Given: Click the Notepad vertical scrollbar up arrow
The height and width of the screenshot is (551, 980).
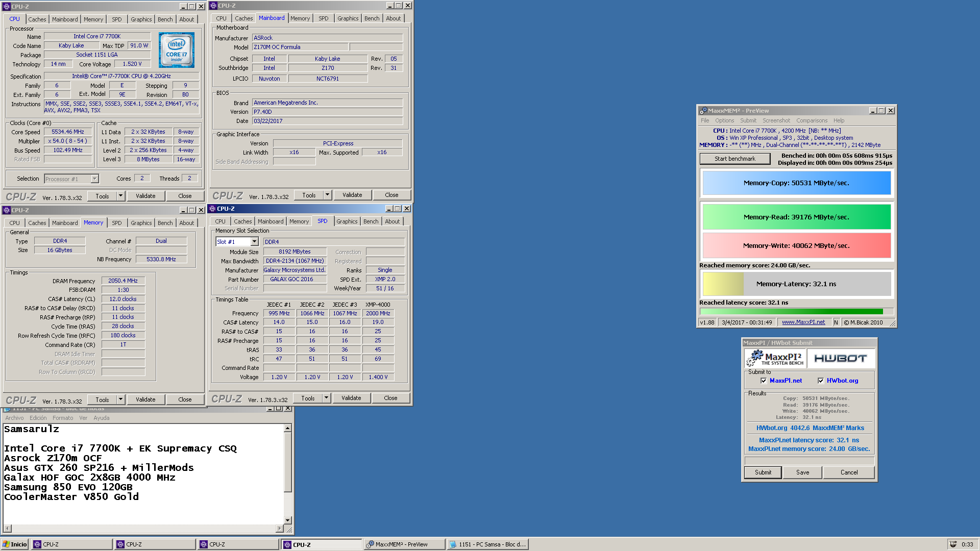Looking at the screenshot, I should tap(287, 428).
